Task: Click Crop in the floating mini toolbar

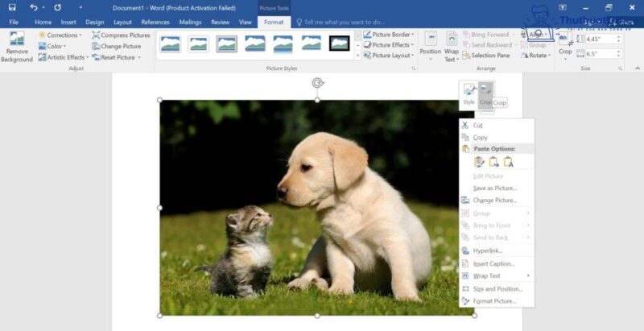Action: coord(486,95)
